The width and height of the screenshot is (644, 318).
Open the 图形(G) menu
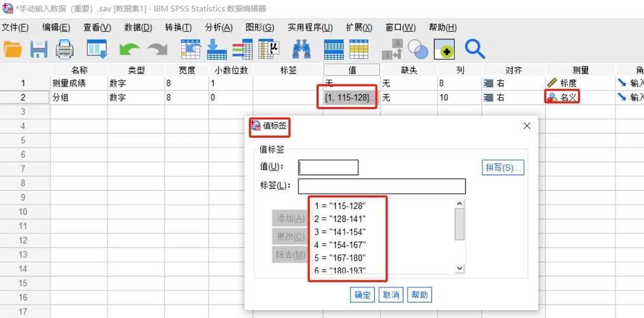tap(260, 27)
